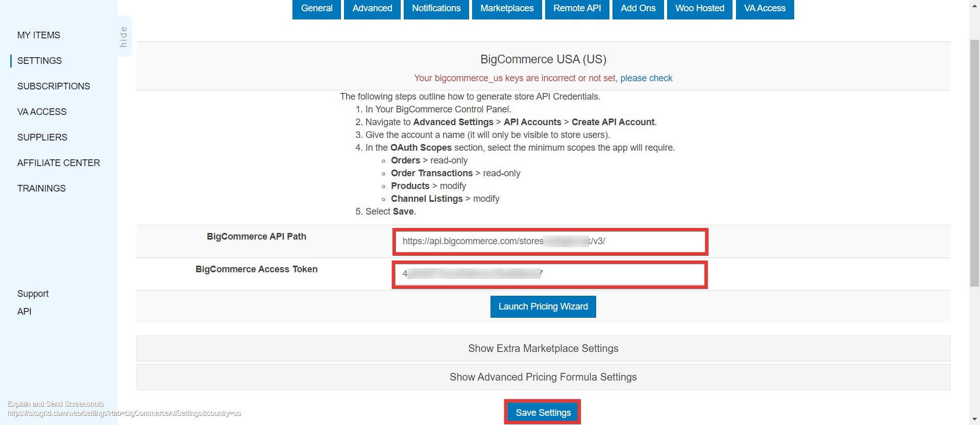Select the Marketplaces tab
This screenshot has height=425, width=980.
[507, 9]
